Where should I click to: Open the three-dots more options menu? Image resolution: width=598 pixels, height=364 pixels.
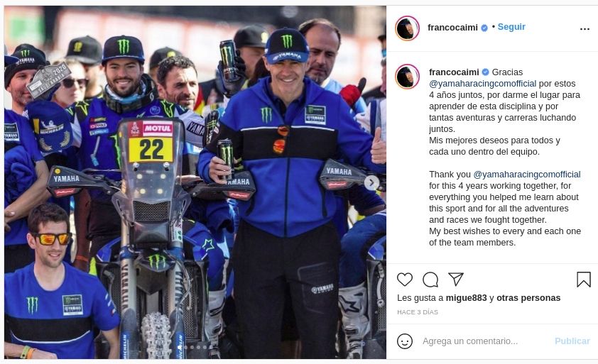coord(585,29)
